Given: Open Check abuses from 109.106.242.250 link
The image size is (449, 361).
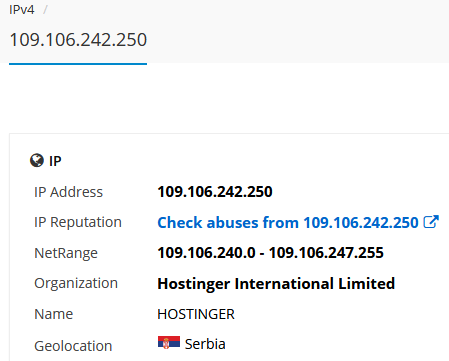Looking at the screenshot, I should pyautogui.click(x=288, y=222).
